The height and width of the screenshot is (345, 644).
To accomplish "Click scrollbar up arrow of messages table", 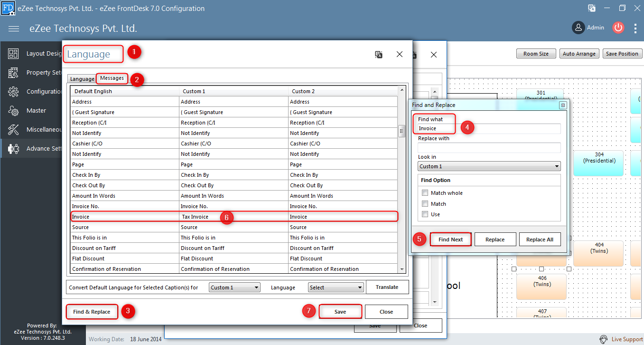I will click(402, 89).
